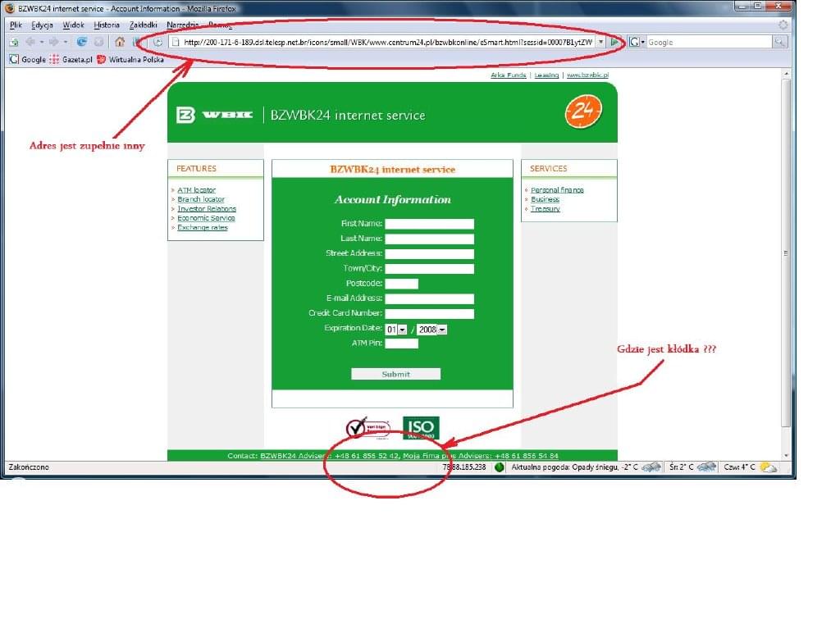Click the Street Address input field
840x619 pixels.
[x=430, y=254]
